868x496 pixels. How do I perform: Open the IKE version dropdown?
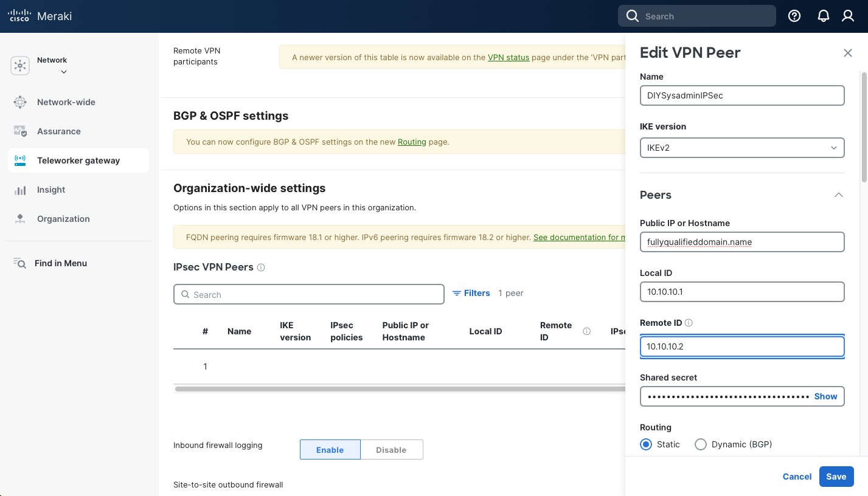click(x=741, y=148)
